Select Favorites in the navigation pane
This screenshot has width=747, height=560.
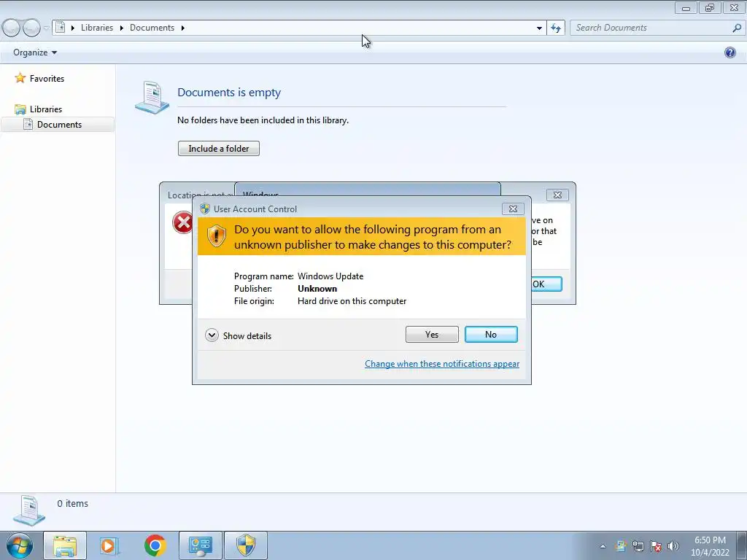point(47,79)
